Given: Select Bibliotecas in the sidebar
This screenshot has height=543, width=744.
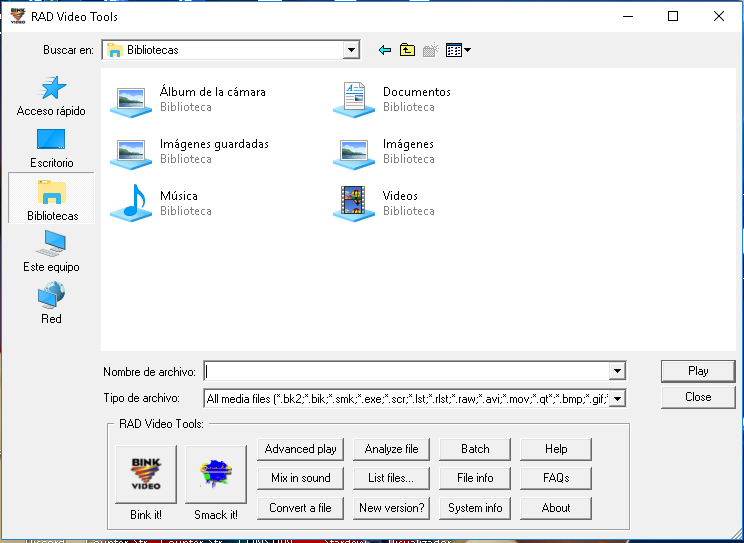Looking at the screenshot, I should [x=51, y=198].
